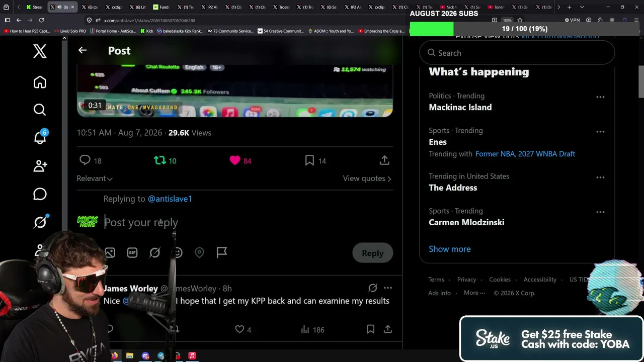Viewport: 644px width, 362px height.
Task: Switch to the Kick Stream browser tab
Action: 34,7
